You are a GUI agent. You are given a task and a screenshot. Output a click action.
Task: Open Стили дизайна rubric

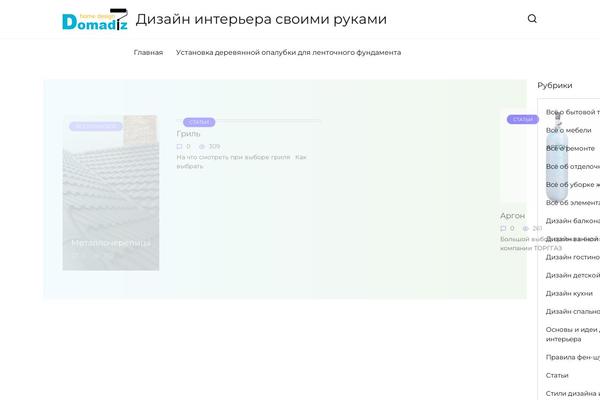click(572, 393)
